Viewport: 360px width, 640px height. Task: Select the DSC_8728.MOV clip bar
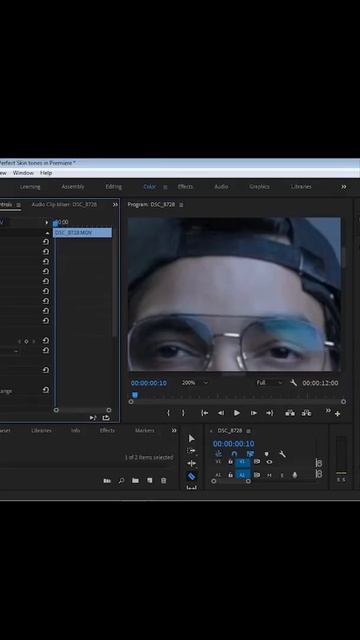pyautogui.click(x=82, y=233)
